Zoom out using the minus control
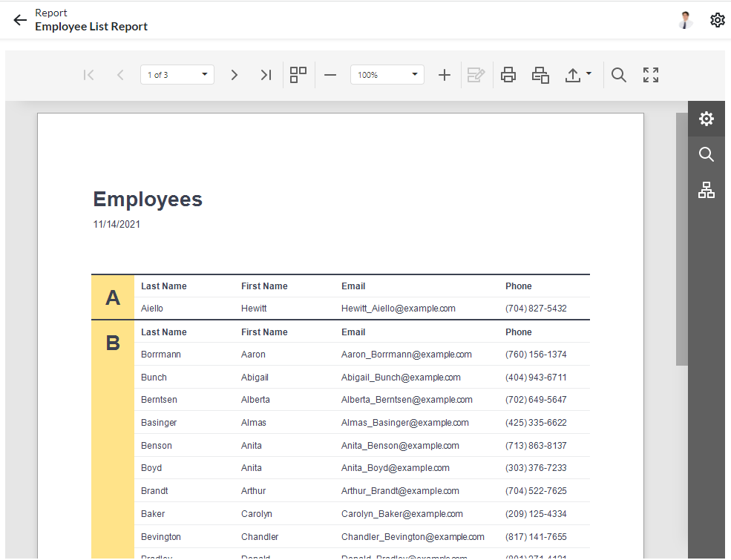This screenshot has height=560, width=731. [x=330, y=75]
